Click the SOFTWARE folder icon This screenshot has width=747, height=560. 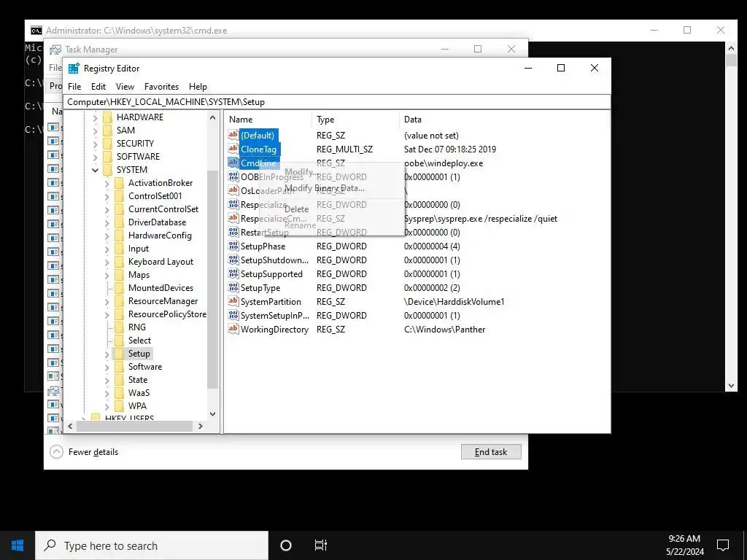click(x=108, y=157)
